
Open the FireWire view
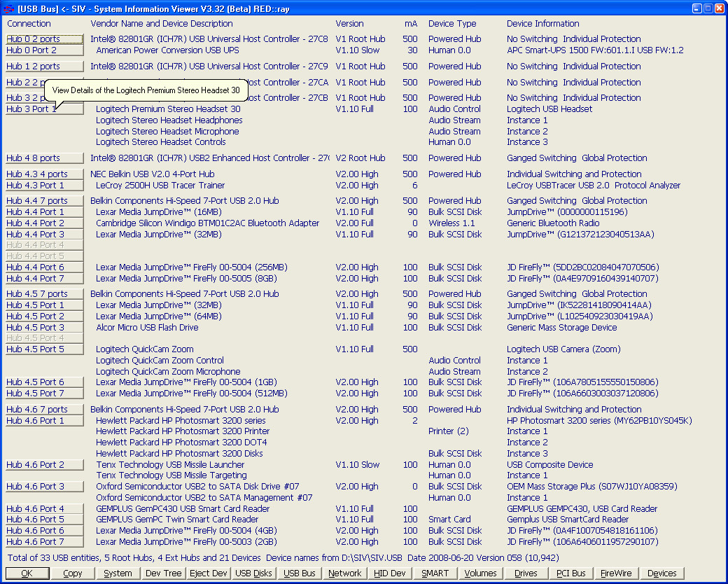616,573
